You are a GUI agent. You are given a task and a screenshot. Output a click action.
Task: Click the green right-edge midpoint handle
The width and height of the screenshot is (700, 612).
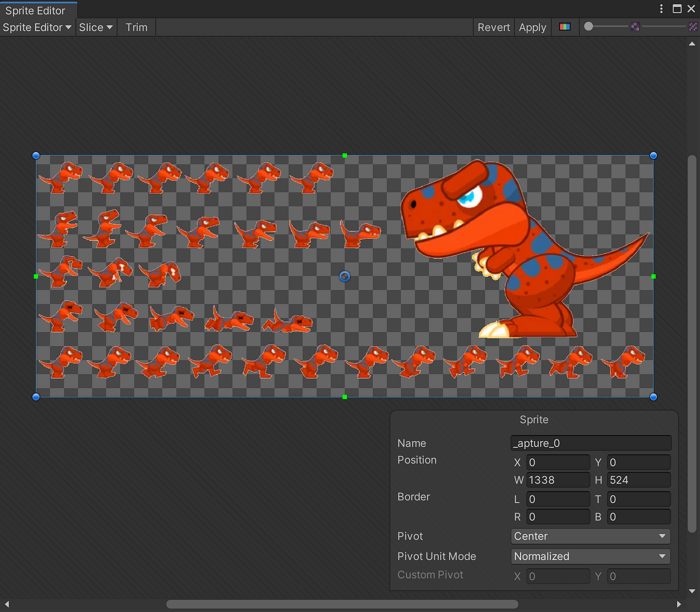pos(653,276)
